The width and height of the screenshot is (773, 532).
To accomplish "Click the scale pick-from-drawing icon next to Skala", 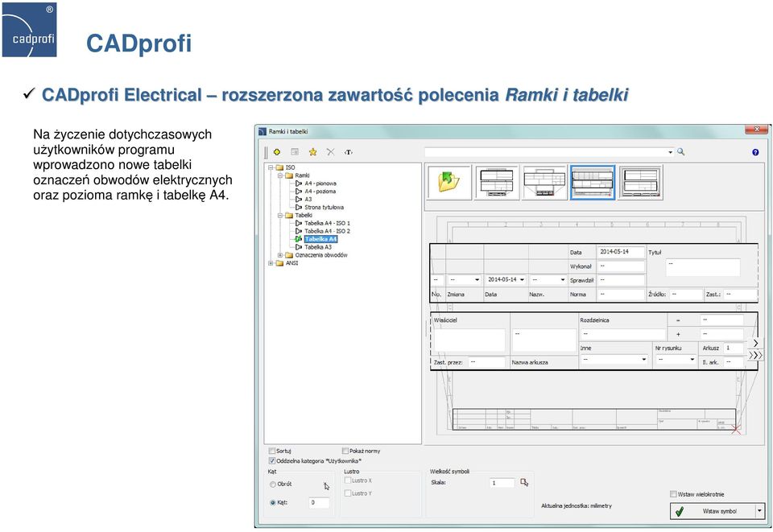I will click(524, 482).
